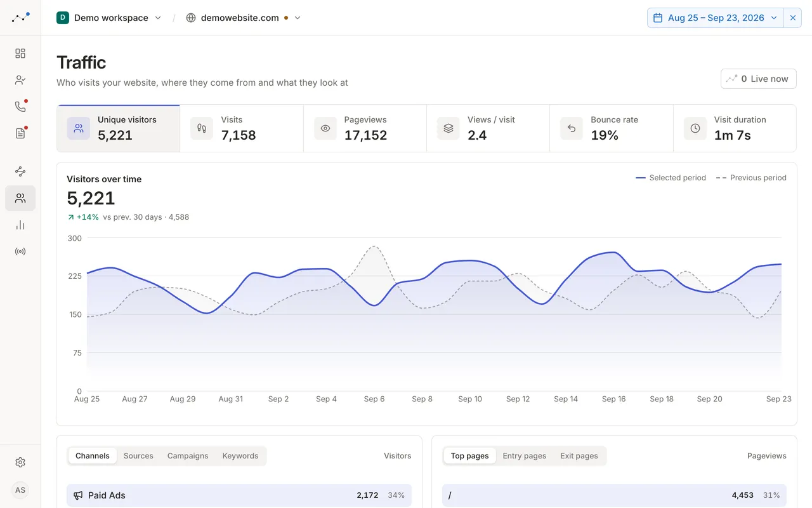Open the document forms icon in sidebar
Viewport: 812px width, 508px height.
(x=20, y=133)
